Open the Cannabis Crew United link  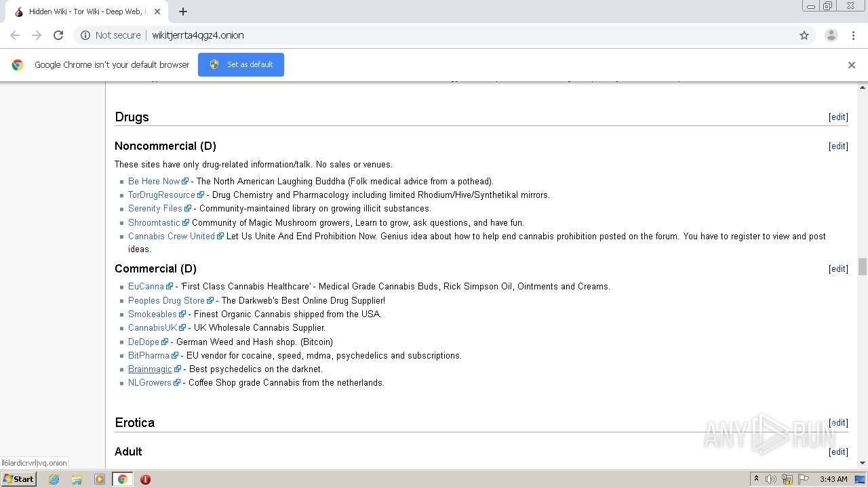tap(172, 236)
